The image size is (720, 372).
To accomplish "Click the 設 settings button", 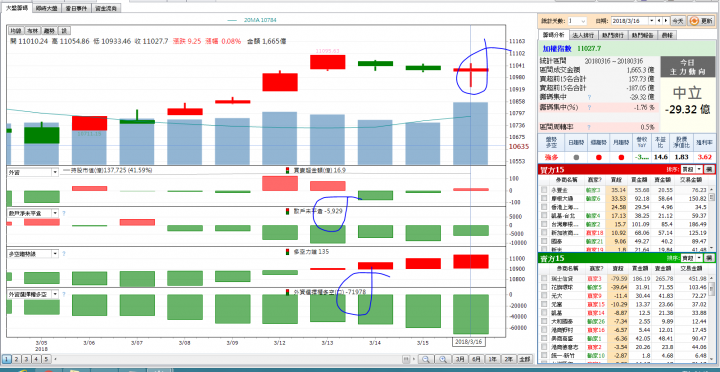I will coord(64,30).
